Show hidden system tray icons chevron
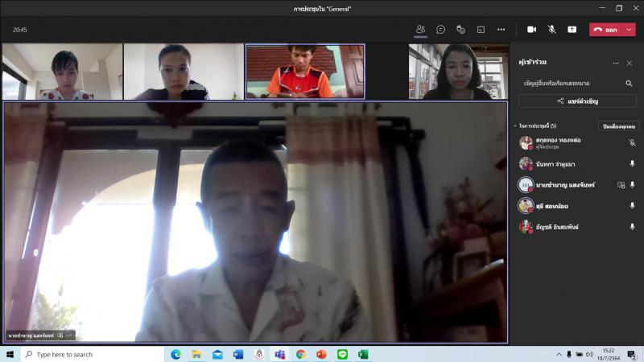This screenshot has height=362, width=644. tap(559, 354)
